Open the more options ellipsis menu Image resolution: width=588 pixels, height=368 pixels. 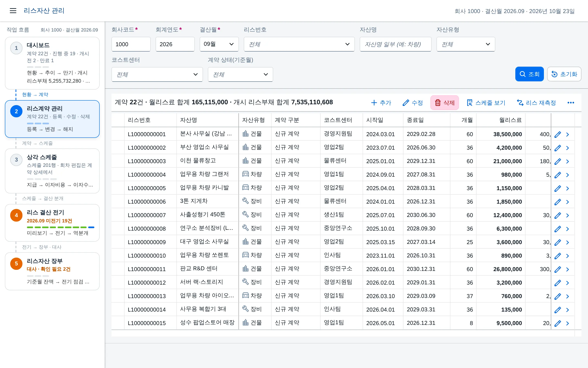click(x=571, y=103)
